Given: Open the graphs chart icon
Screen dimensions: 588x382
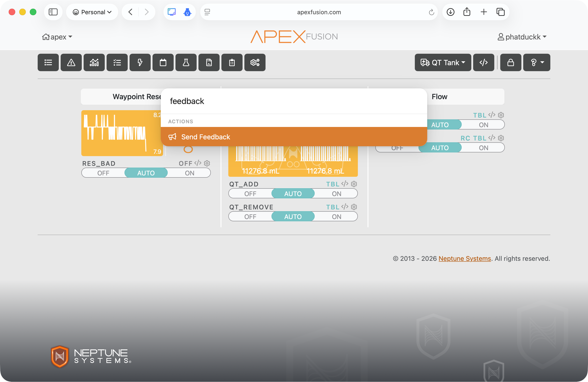Looking at the screenshot, I should coord(94,62).
